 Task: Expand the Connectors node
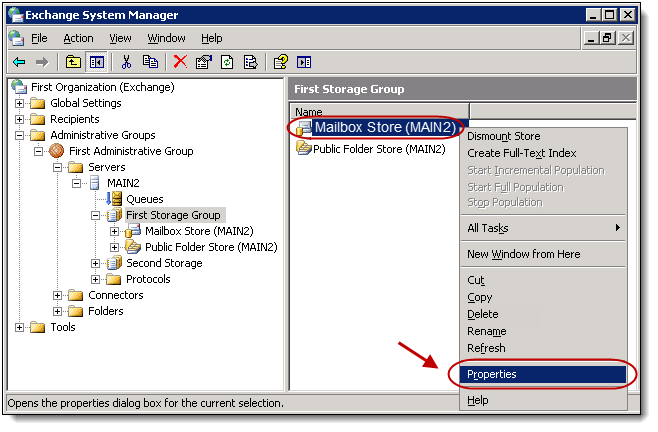(x=57, y=296)
